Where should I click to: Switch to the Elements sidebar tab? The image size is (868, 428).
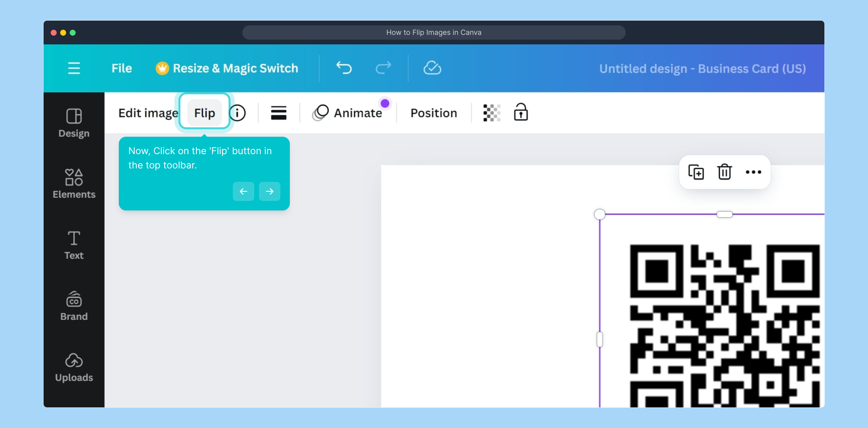[x=74, y=184]
